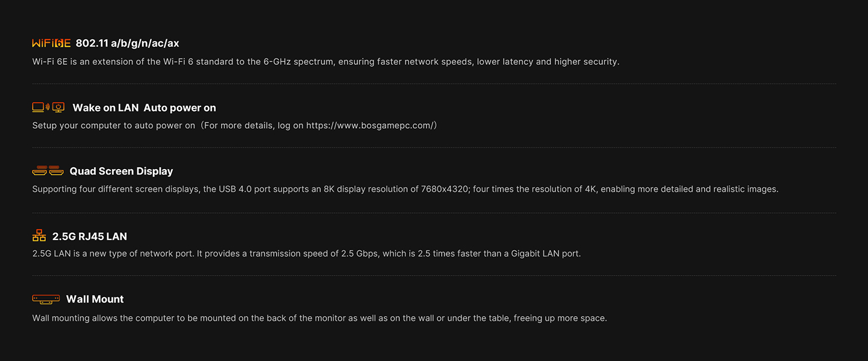Click the orange WiFi 6E logo

click(51, 43)
